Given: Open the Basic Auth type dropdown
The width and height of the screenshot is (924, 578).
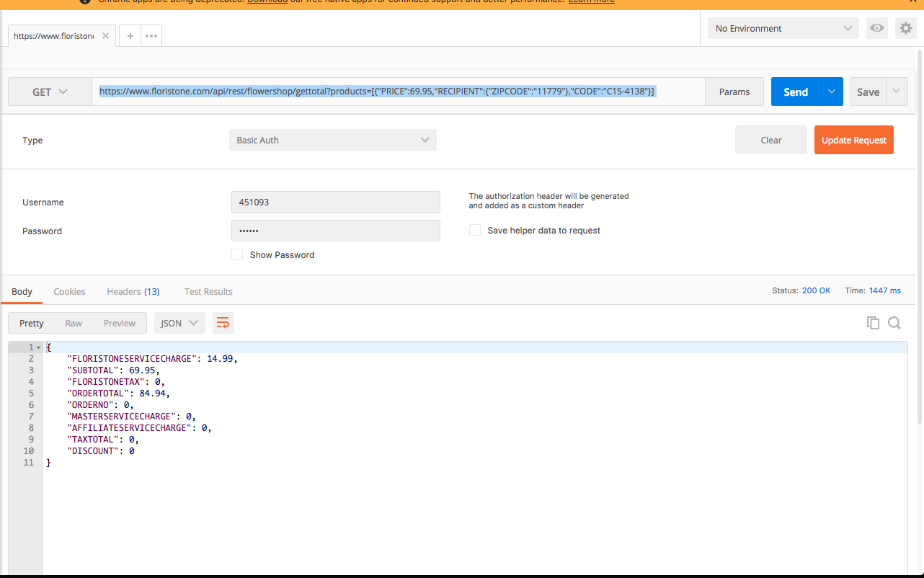Looking at the screenshot, I should click(333, 140).
